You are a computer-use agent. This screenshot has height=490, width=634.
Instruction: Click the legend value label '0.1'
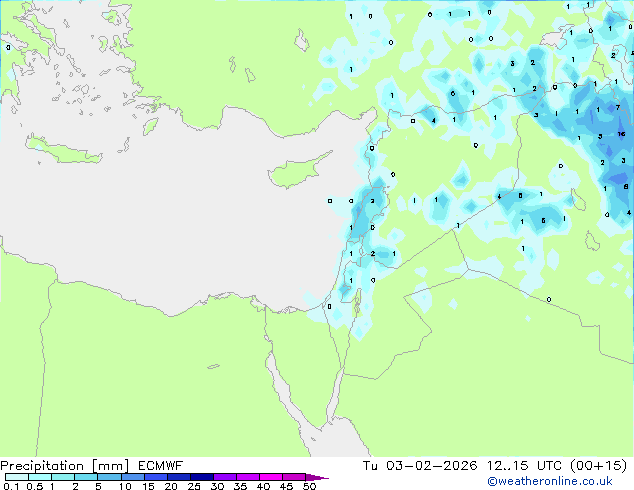(11, 486)
